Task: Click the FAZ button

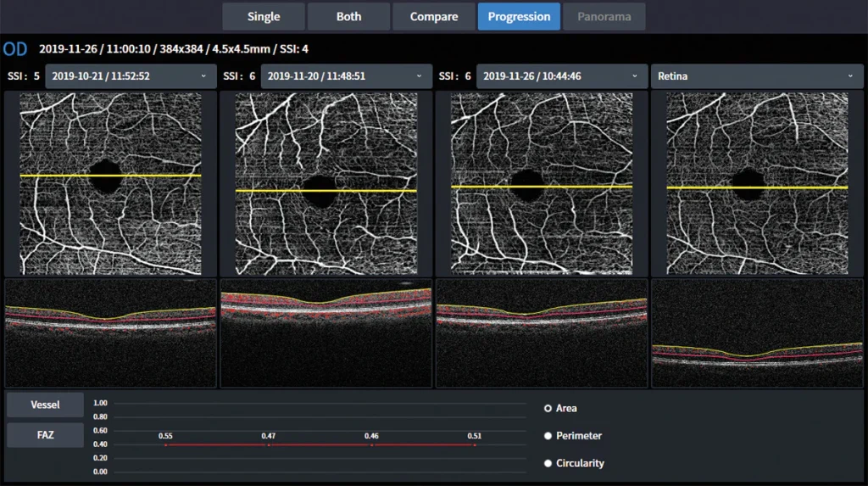Action: [46, 435]
